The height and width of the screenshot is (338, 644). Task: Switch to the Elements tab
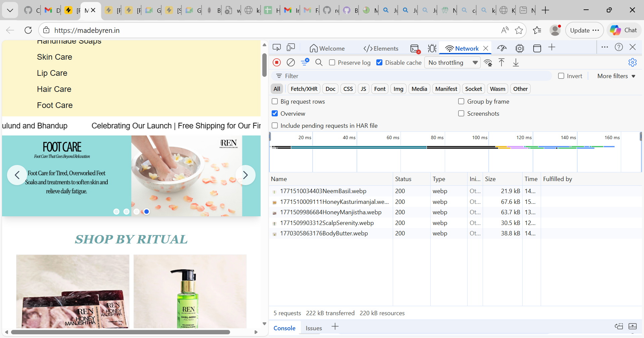[381, 48]
